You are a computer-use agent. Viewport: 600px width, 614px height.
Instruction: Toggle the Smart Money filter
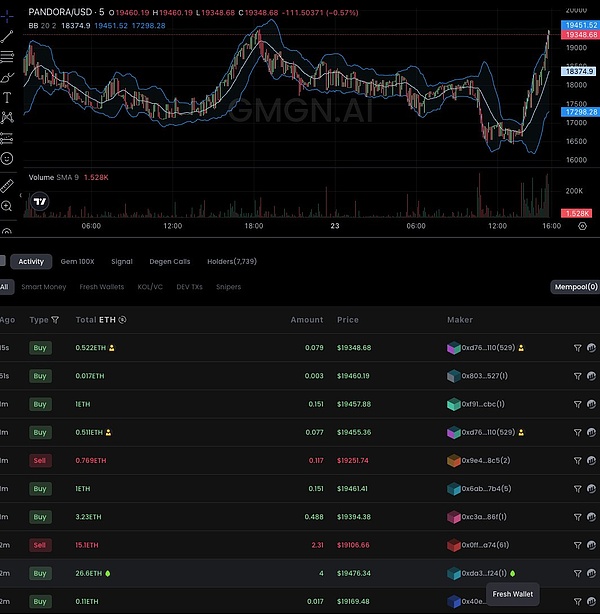[44, 287]
